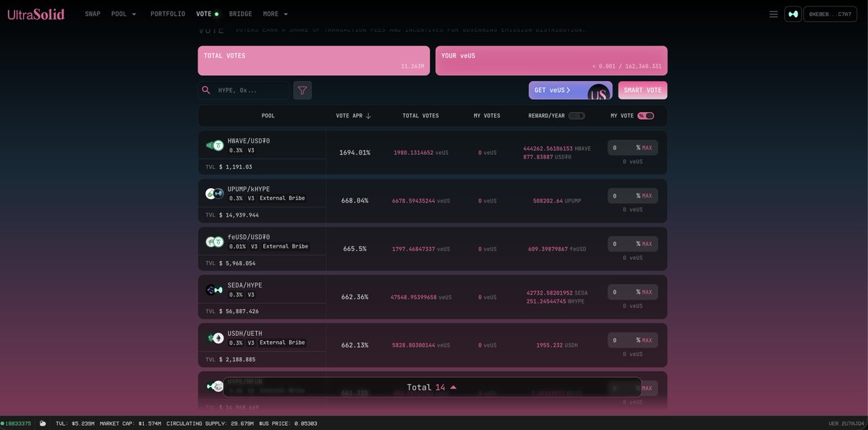Click the 1694.01% vote APR value
The image size is (868, 430).
coord(355,153)
